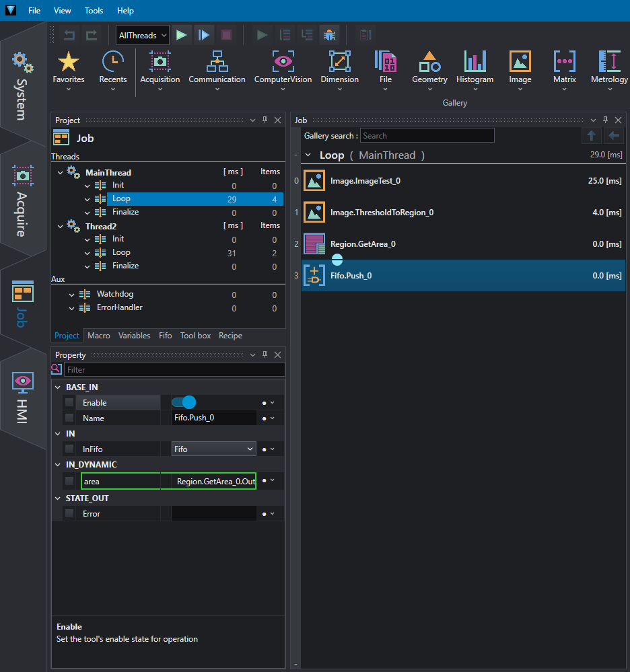Click the debug bug icon in toolbar
This screenshot has height=672, width=630.
[329, 35]
